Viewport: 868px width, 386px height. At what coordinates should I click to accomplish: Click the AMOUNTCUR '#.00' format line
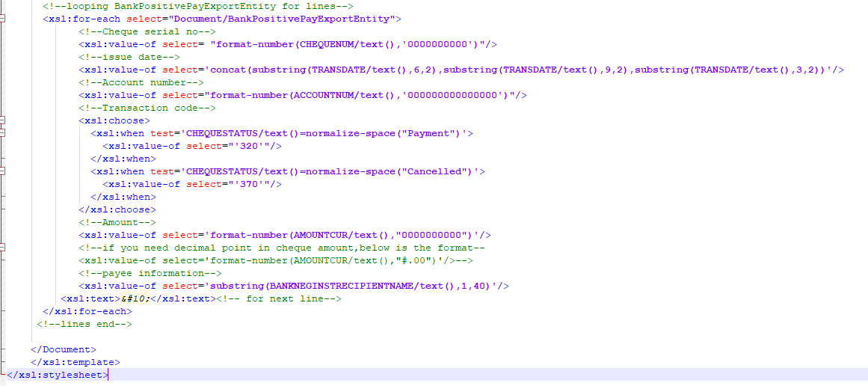click(276, 260)
